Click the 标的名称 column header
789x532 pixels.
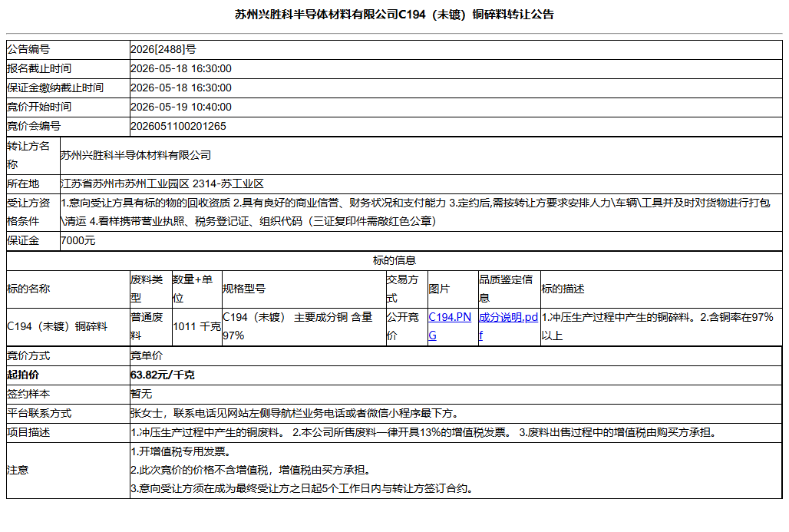[x=68, y=289]
